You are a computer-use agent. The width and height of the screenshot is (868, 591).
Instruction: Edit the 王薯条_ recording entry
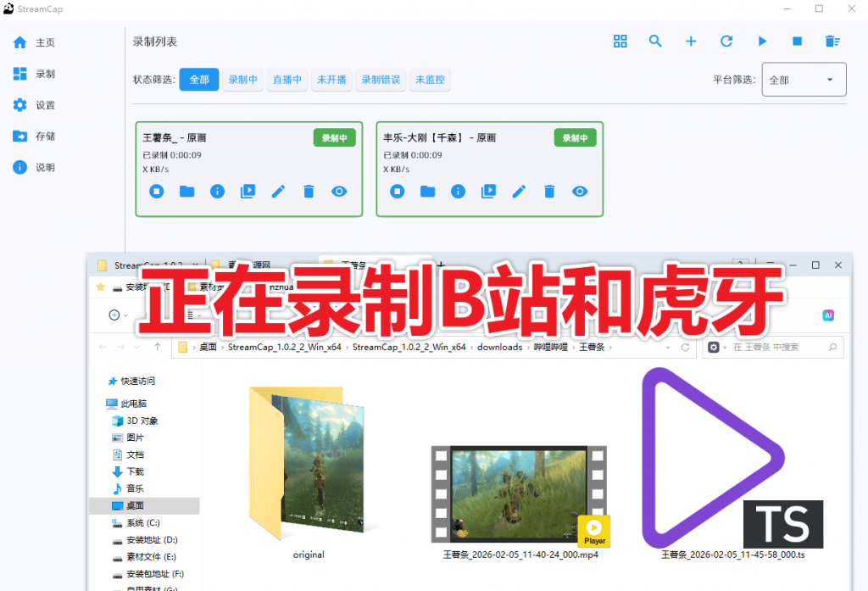tap(278, 192)
